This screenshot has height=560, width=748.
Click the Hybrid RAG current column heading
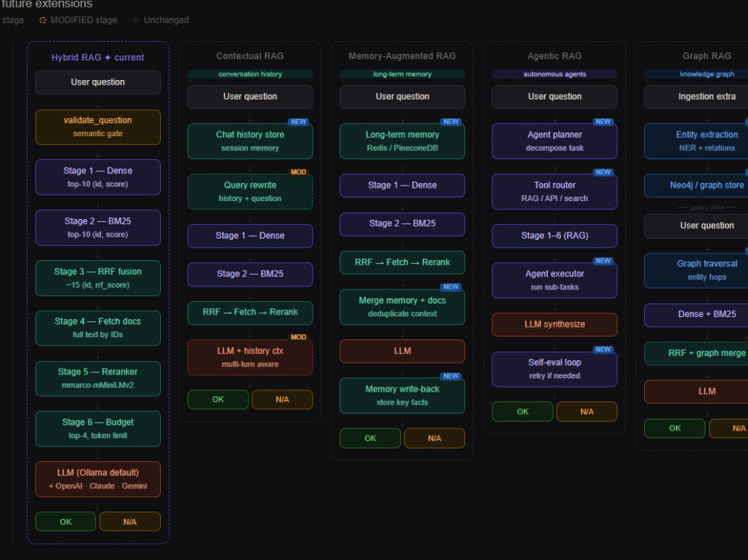pos(98,58)
